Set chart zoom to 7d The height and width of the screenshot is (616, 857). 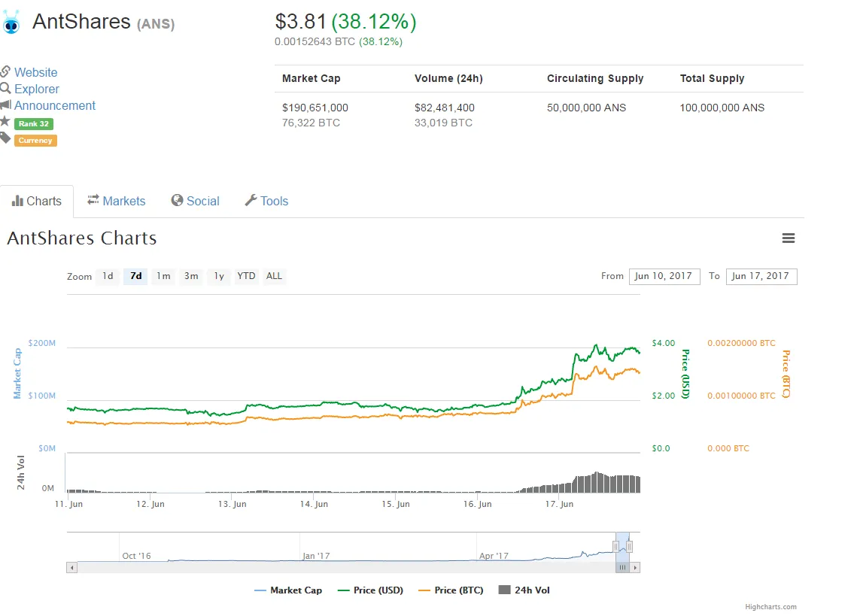(135, 276)
